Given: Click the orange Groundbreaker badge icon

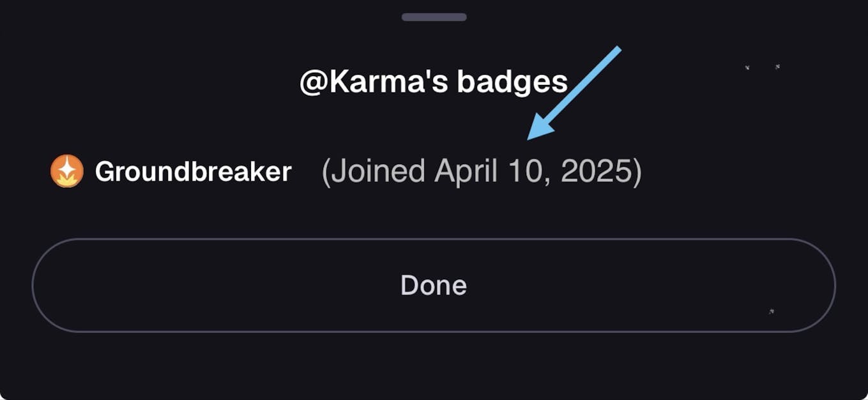Looking at the screenshot, I should pyautogui.click(x=67, y=171).
